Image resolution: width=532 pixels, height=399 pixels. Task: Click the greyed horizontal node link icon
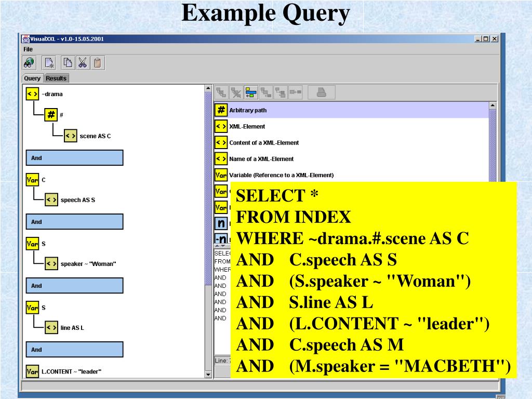click(x=295, y=92)
